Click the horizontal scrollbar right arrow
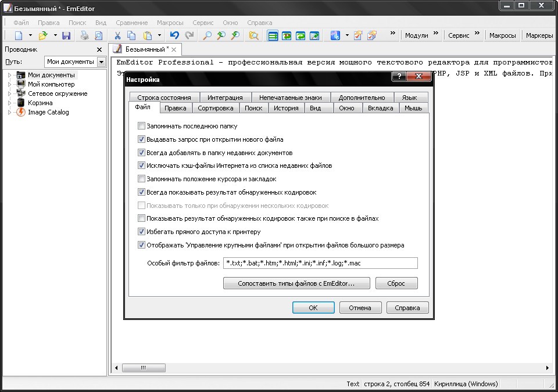This screenshot has width=558, height=392. coord(548,368)
